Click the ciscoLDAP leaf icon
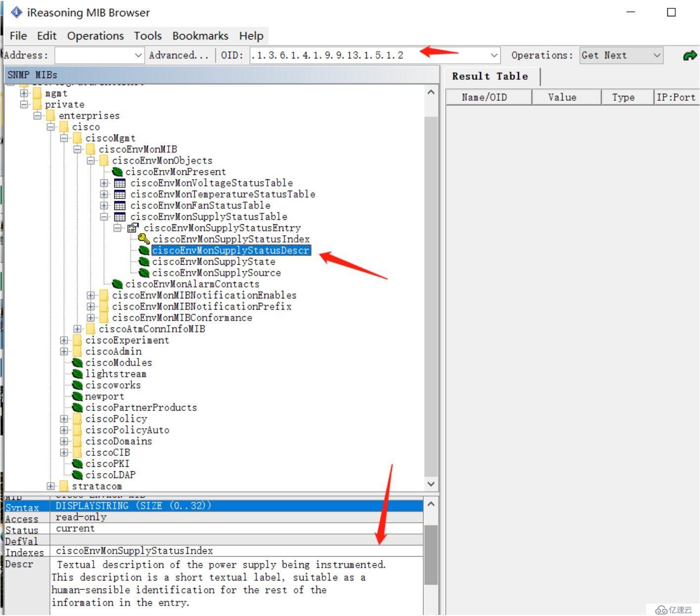 (x=77, y=475)
